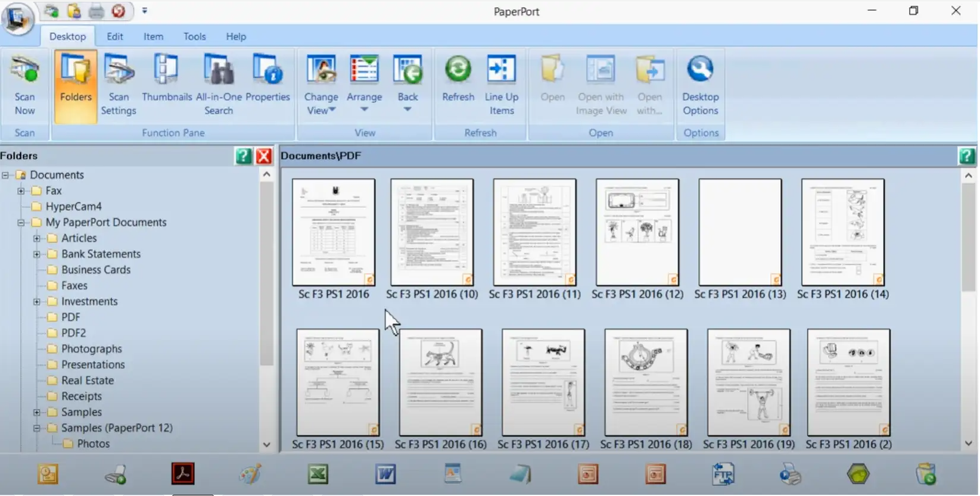Expand the Bank Statements folder
This screenshot has width=980, height=496.
[37, 254]
